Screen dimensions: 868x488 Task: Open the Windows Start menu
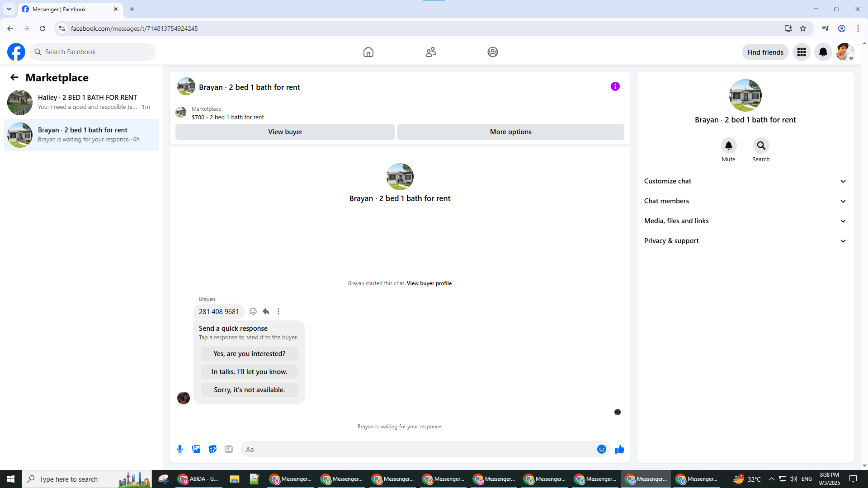coord(11,479)
